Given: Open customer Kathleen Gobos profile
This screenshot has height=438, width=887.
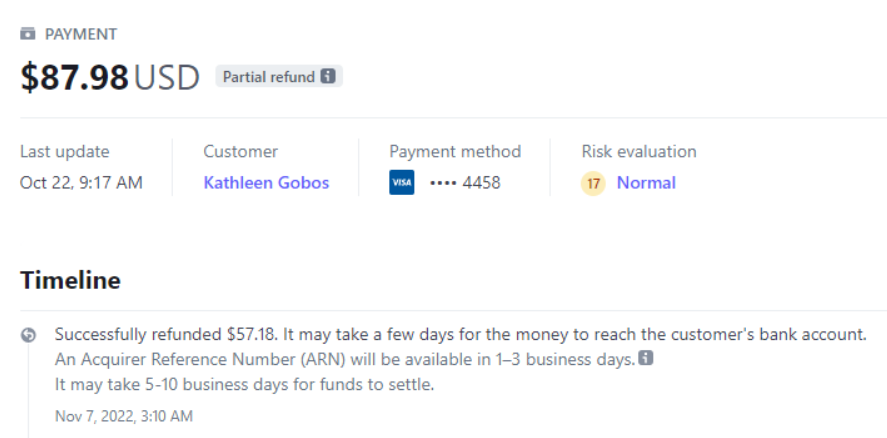Looking at the screenshot, I should (266, 183).
